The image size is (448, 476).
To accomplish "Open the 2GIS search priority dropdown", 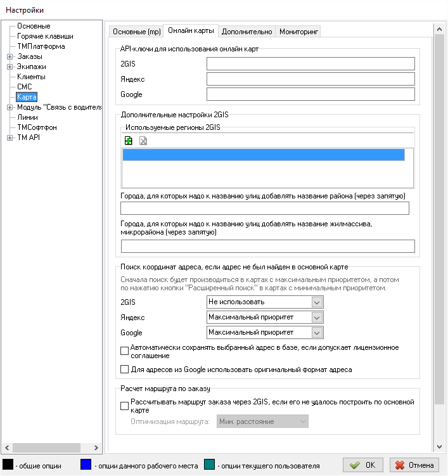I will pos(317,302).
